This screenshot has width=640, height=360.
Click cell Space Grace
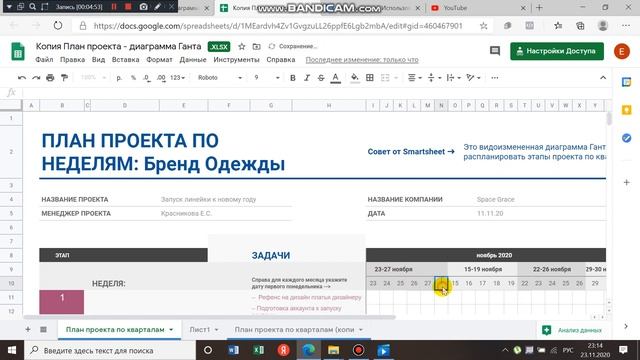coord(496,200)
